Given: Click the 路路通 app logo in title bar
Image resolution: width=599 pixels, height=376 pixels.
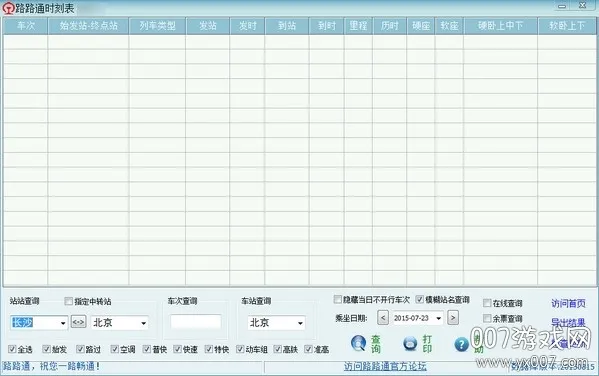Looking at the screenshot, I should click(x=8, y=8).
